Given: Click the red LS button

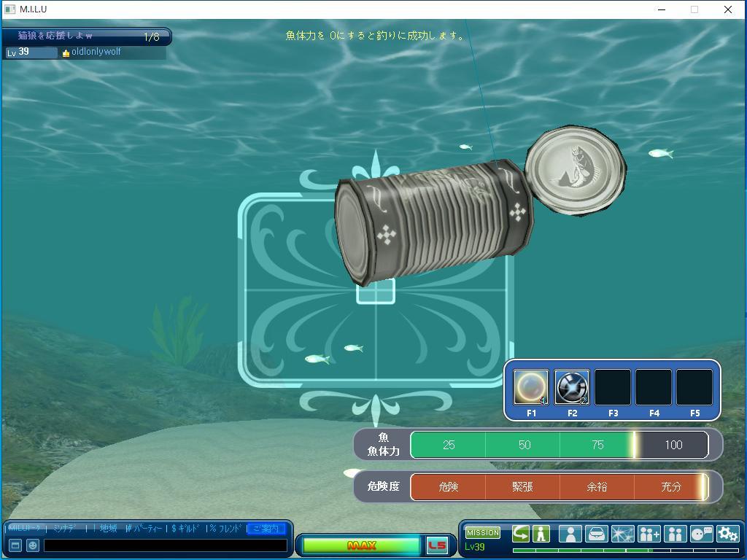Looking at the screenshot, I should point(437,545).
